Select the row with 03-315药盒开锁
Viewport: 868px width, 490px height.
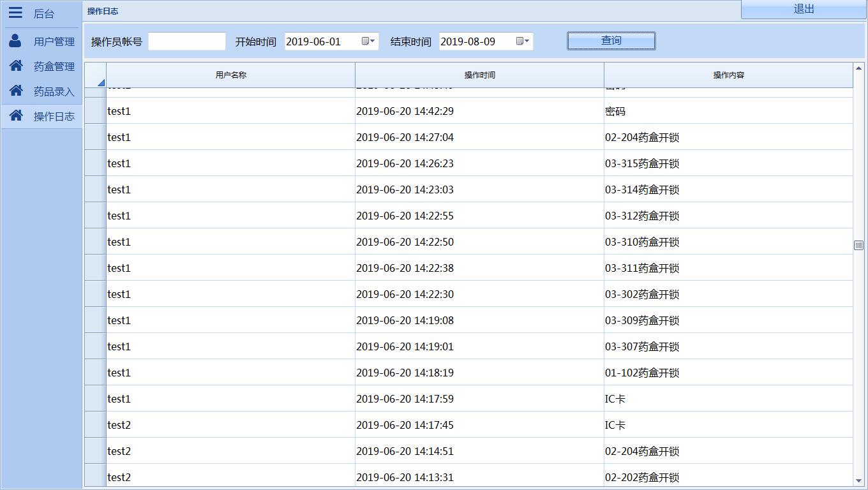pos(479,163)
